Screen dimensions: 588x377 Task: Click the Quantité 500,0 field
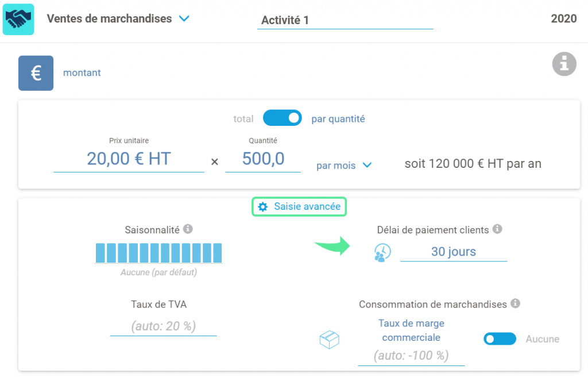[x=263, y=159]
